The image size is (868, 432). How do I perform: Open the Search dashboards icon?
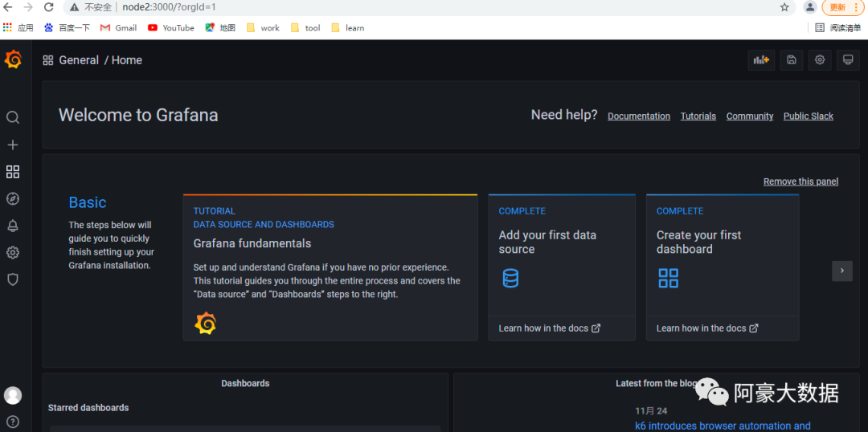tap(13, 117)
